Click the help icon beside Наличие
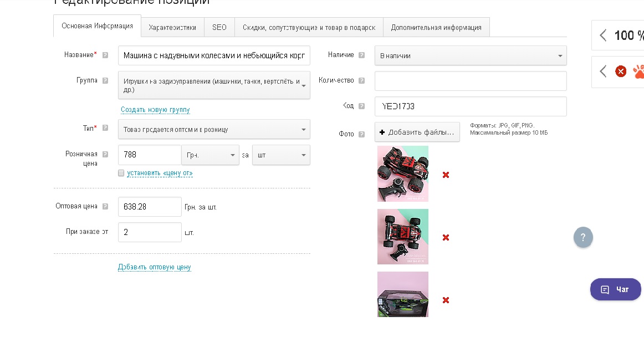 pos(361,55)
